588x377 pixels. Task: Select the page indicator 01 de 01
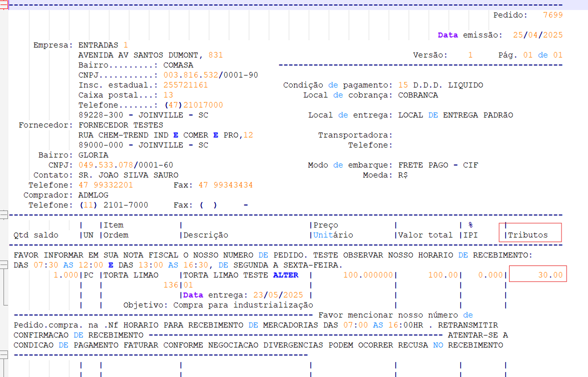coord(543,55)
